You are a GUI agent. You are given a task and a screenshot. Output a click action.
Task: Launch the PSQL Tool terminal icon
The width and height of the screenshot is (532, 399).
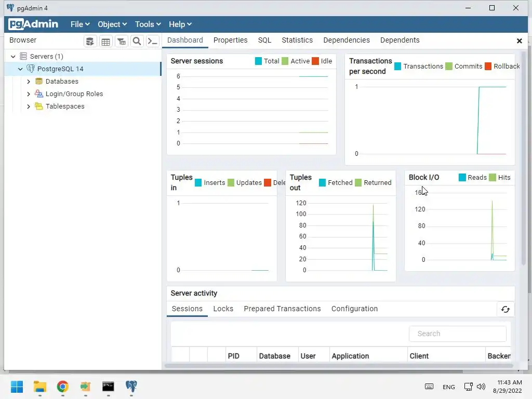point(152,42)
